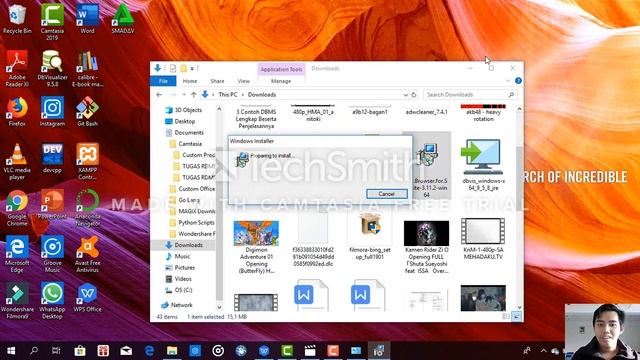Open the Word desktop shortcut
The height and width of the screenshot is (360, 640).
(87, 19)
